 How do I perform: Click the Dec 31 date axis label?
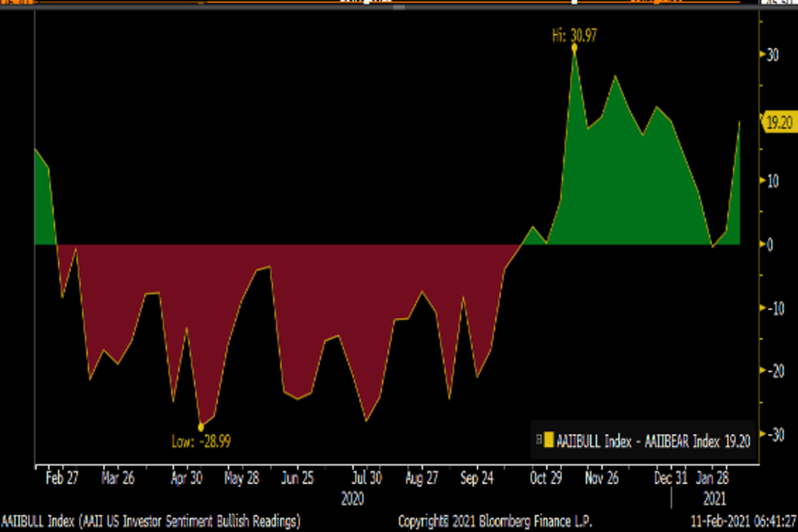point(670,478)
